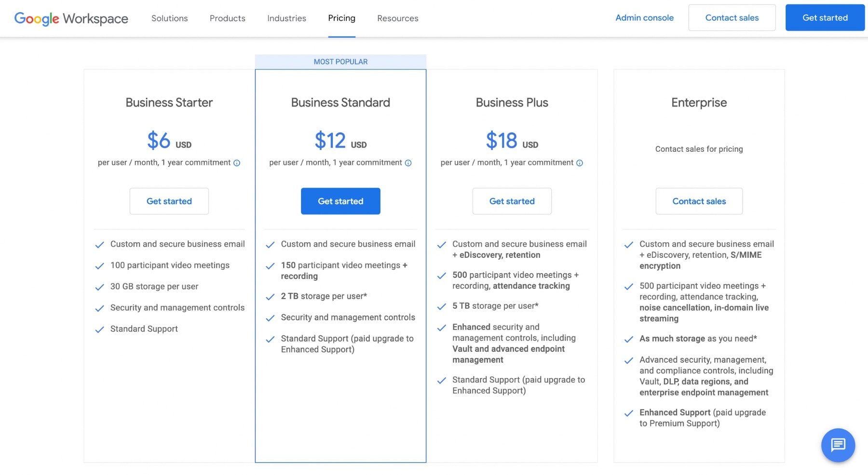Viewport: 868px width, 475px height.
Task: Click Get started under Business Starter
Action: tap(169, 201)
